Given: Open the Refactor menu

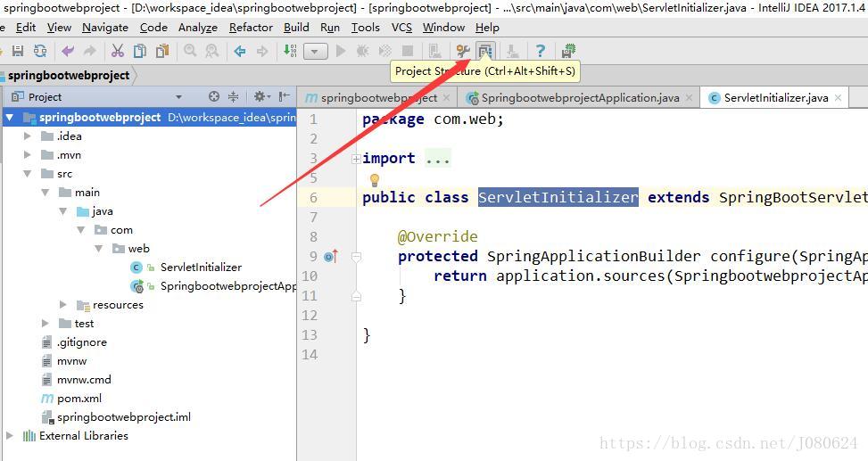Looking at the screenshot, I should (x=251, y=27).
